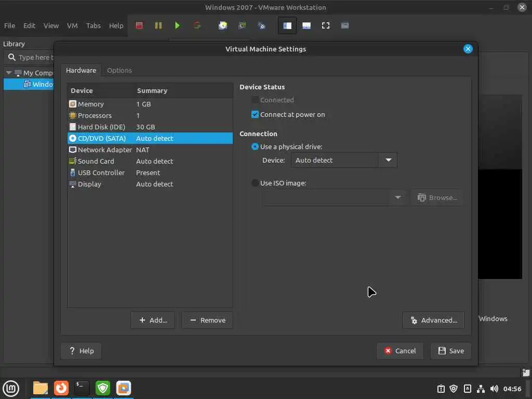Click the disabled Connected checkbox

[255, 100]
